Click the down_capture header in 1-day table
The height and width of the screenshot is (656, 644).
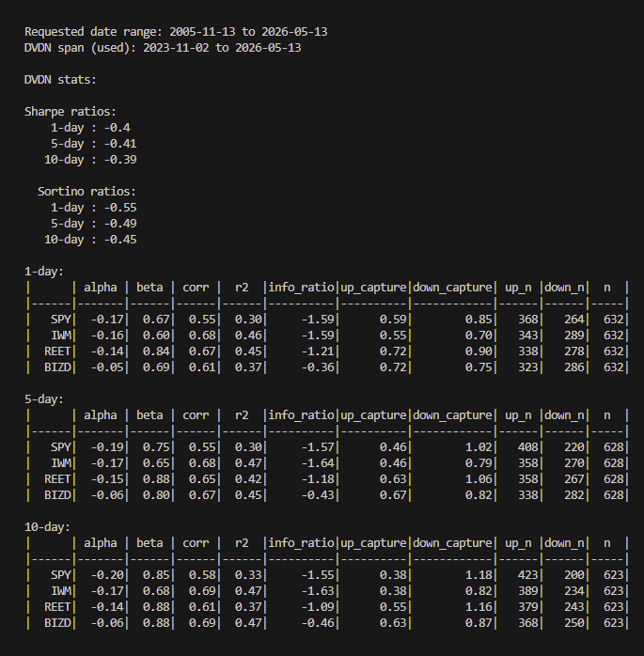(452, 288)
